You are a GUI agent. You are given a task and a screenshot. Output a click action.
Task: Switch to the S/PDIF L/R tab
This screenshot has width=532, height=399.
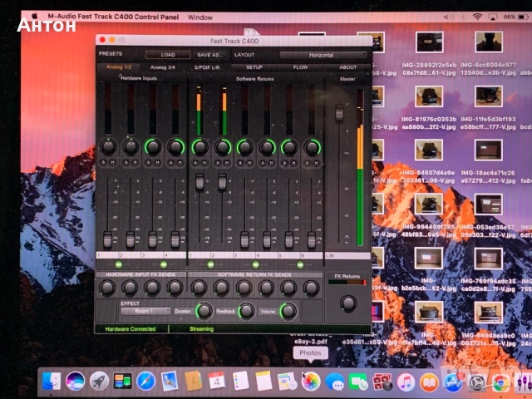pos(207,67)
